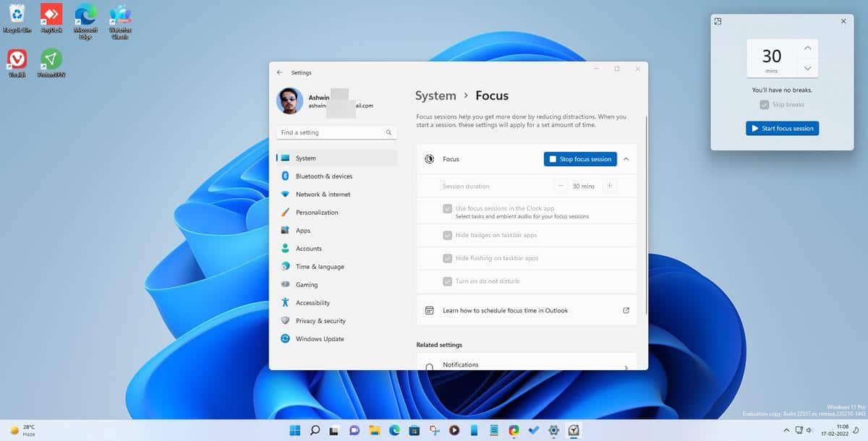
Task: Select Network & internet in the sidebar
Action: 336,194
